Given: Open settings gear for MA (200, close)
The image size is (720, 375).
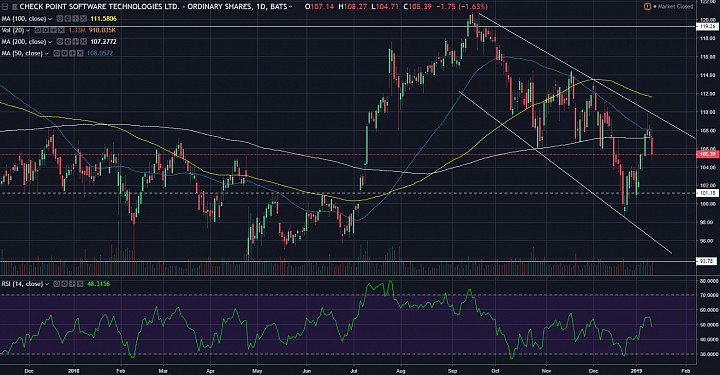Looking at the screenshot, I should (x=68, y=42).
